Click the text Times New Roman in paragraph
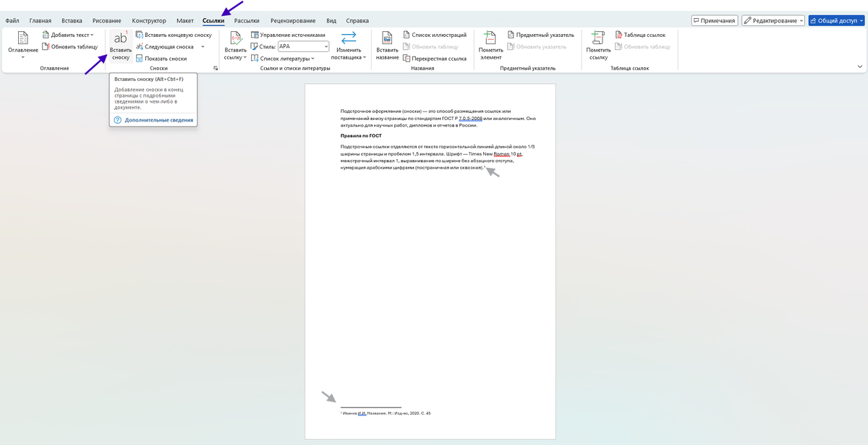The height and width of the screenshot is (445, 868). click(x=489, y=154)
